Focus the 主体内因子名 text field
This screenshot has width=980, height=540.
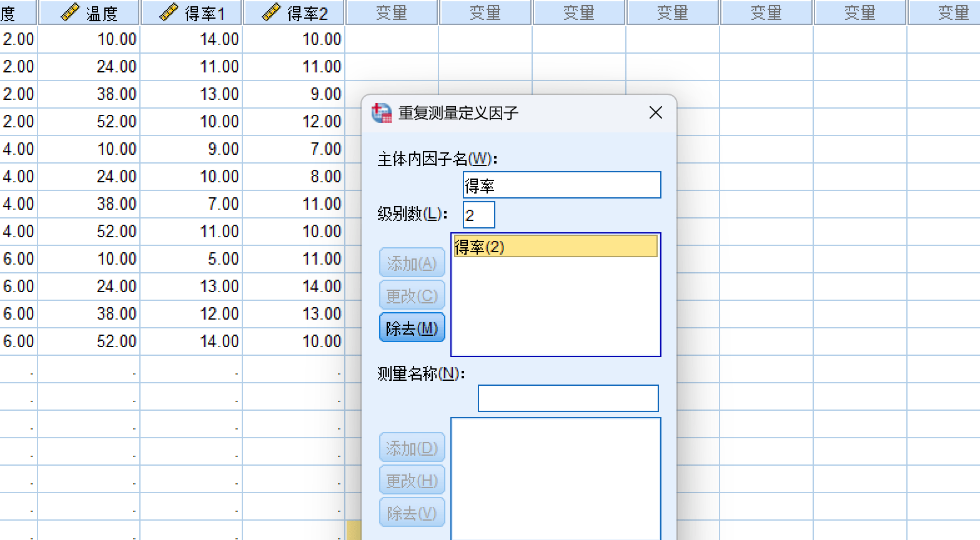[x=562, y=185]
